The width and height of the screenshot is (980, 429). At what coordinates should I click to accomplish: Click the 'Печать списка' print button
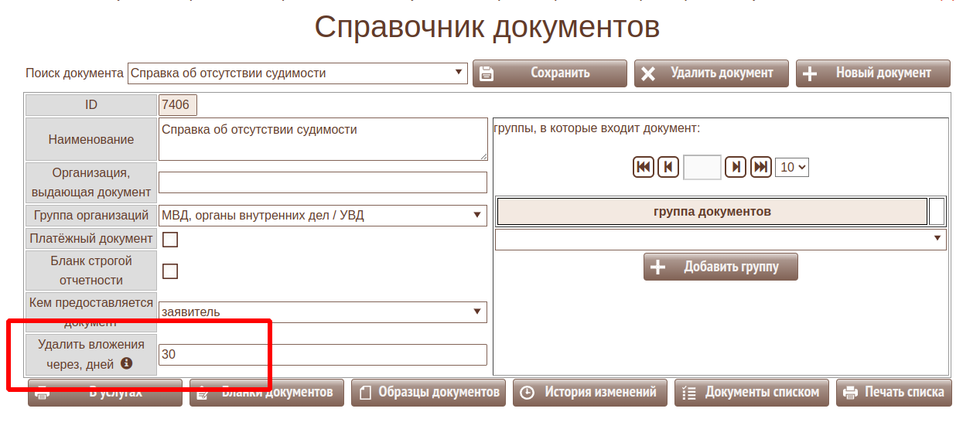893,393
